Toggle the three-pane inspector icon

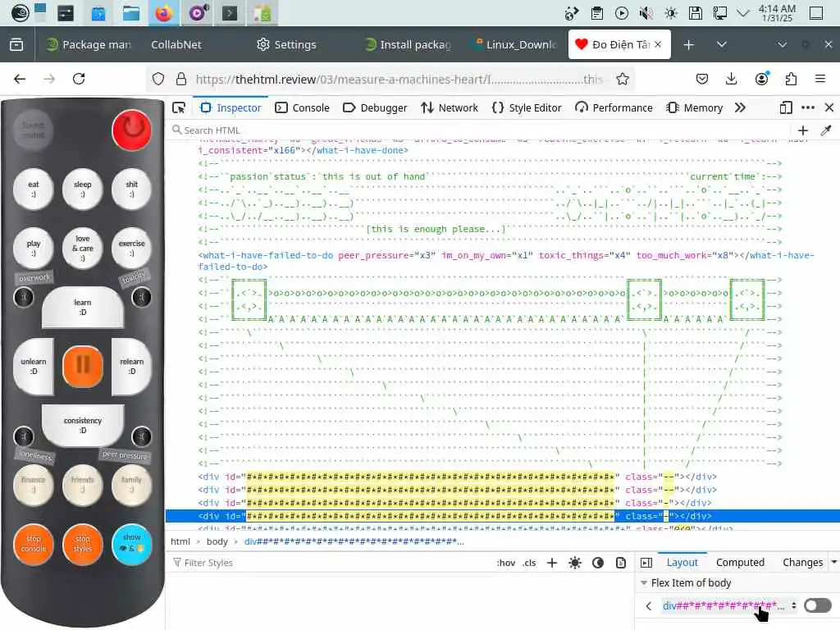pyautogui.click(x=646, y=563)
